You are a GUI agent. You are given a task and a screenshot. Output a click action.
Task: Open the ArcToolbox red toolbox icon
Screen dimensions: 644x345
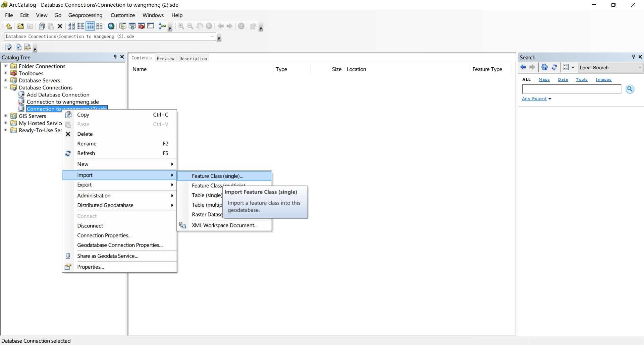[x=141, y=26]
